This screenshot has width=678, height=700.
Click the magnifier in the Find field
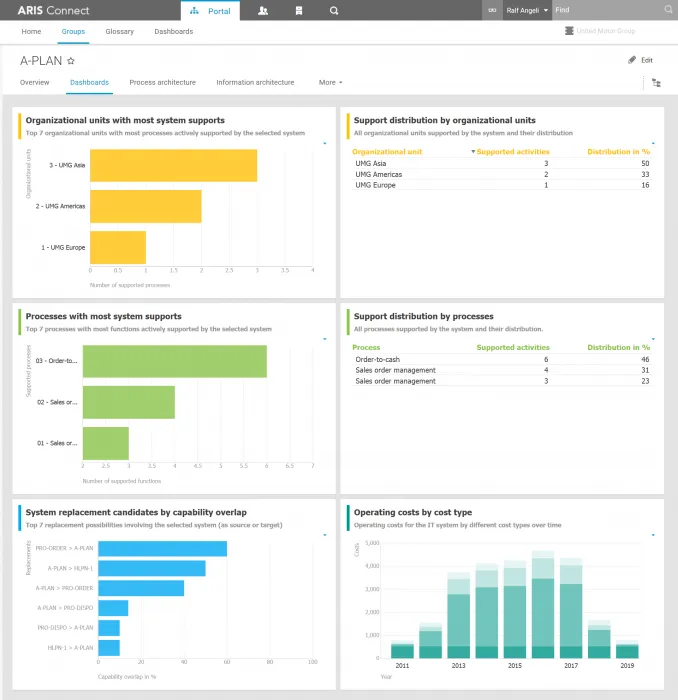coord(668,9)
